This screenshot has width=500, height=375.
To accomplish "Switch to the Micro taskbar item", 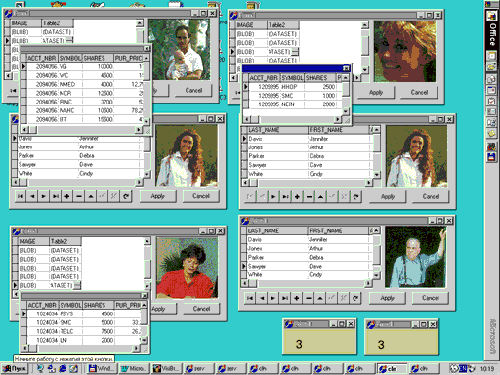I will click(x=134, y=369).
